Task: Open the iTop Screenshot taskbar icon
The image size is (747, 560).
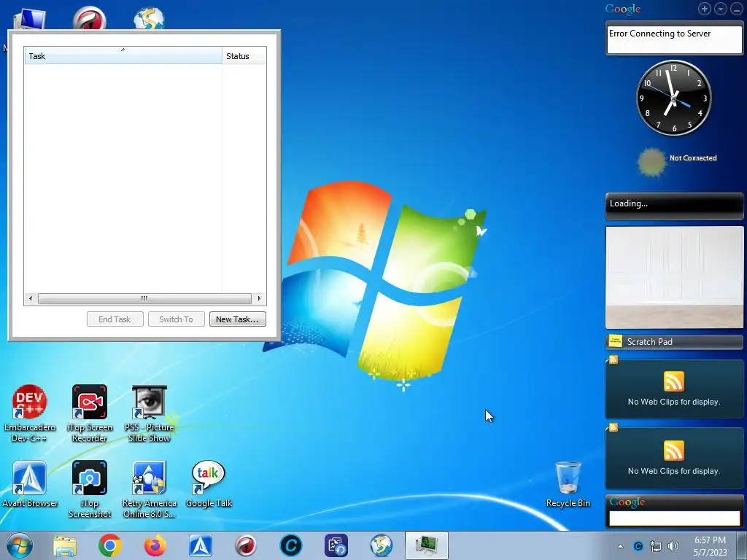Action: (336, 545)
